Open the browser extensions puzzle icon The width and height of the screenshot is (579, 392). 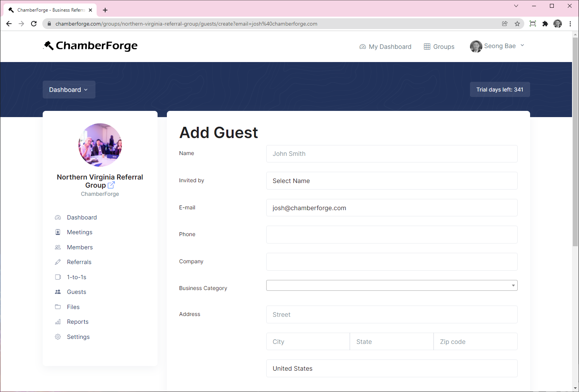[545, 24]
